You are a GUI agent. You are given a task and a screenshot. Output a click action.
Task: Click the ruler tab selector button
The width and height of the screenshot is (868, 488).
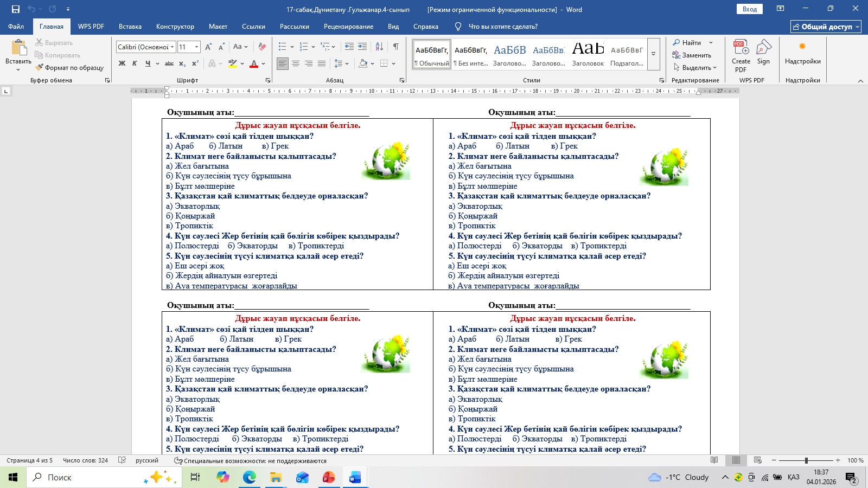point(6,91)
